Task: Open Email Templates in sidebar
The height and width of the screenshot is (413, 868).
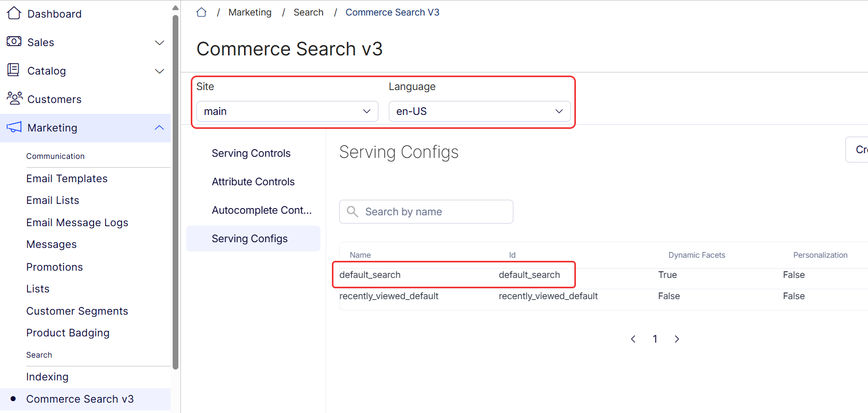Action: click(x=67, y=179)
